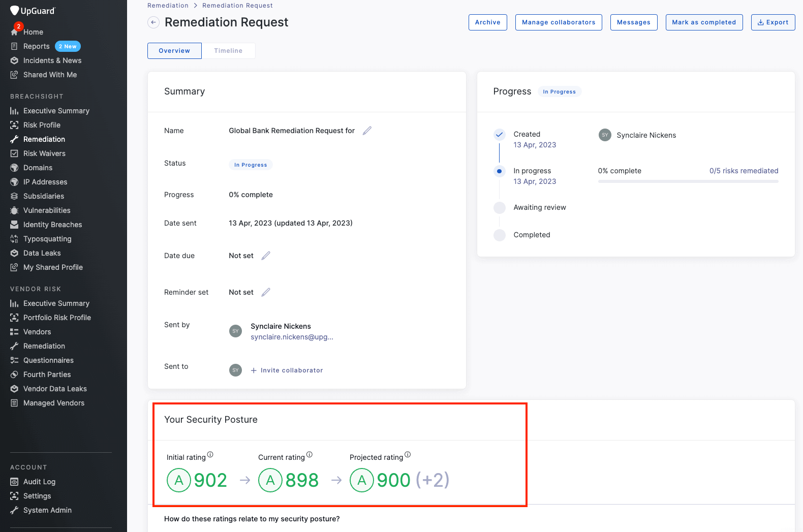Click the current rating 898 score
Viewport: 803px width, 532px height.
pyautogui.click(x=302, y=480)
